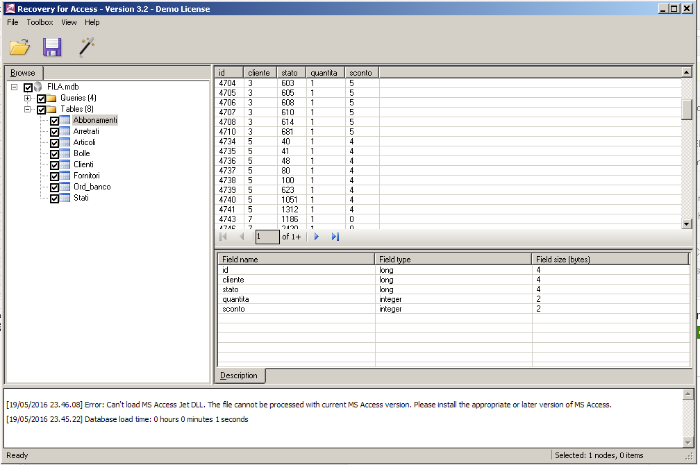Uncheck the Arretrati checkbox
The image size is (700, 465).
(x=54, y=132)
